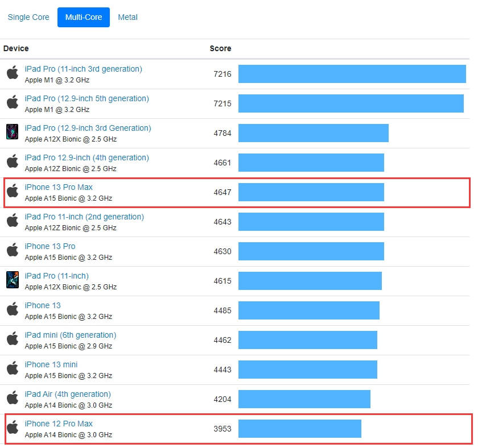Switch to the Single Core tab
The width and height of the screenshot is (482, 448).
[28, 17]
